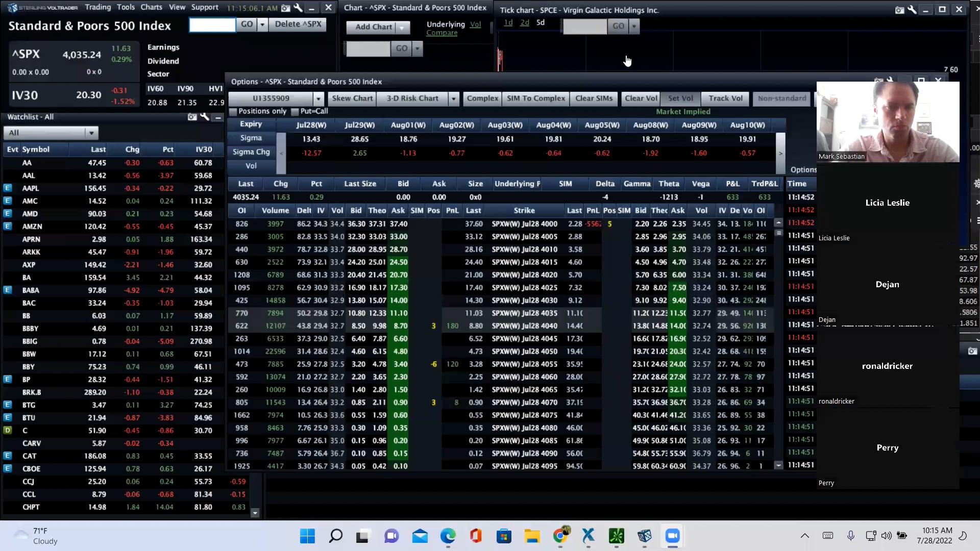This screenshot has width=980, height=551.
Task: Click the Clear SIMs button
Action: (594, 98)
